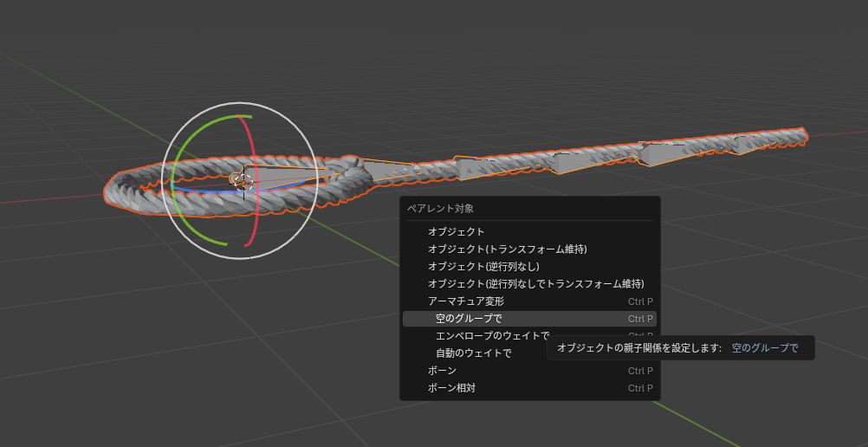
Task: Select オブジェクト(トランスフォーム維持) menu entry
Action: 507,249
